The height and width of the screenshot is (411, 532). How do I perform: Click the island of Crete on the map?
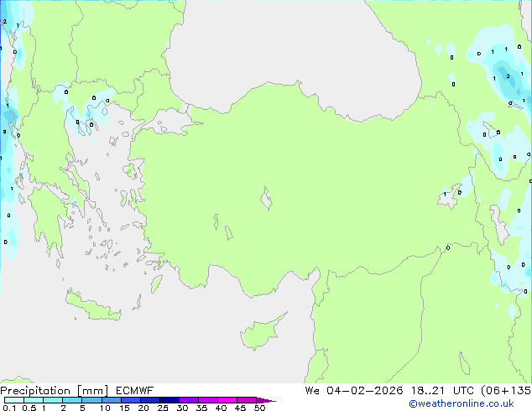[x=92, y=306]
